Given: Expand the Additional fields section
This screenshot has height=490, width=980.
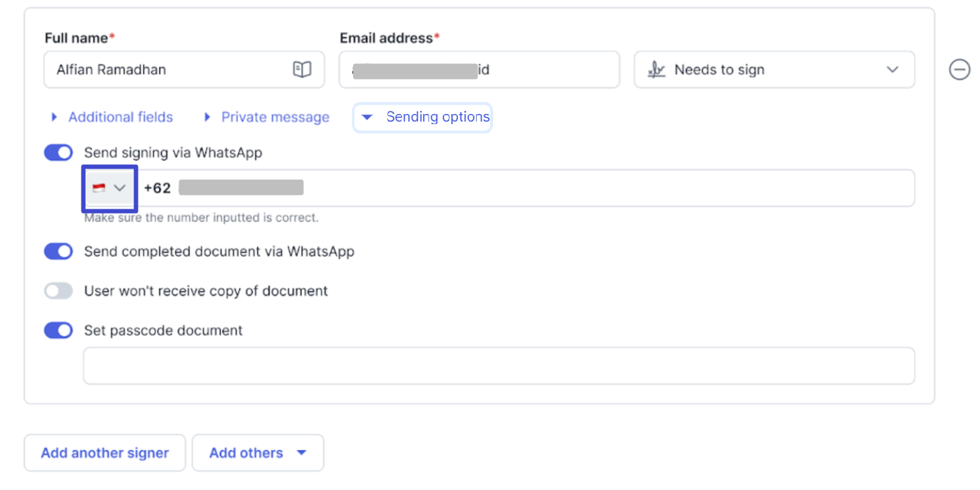Looking at the screenshot, I should [120, 117].
